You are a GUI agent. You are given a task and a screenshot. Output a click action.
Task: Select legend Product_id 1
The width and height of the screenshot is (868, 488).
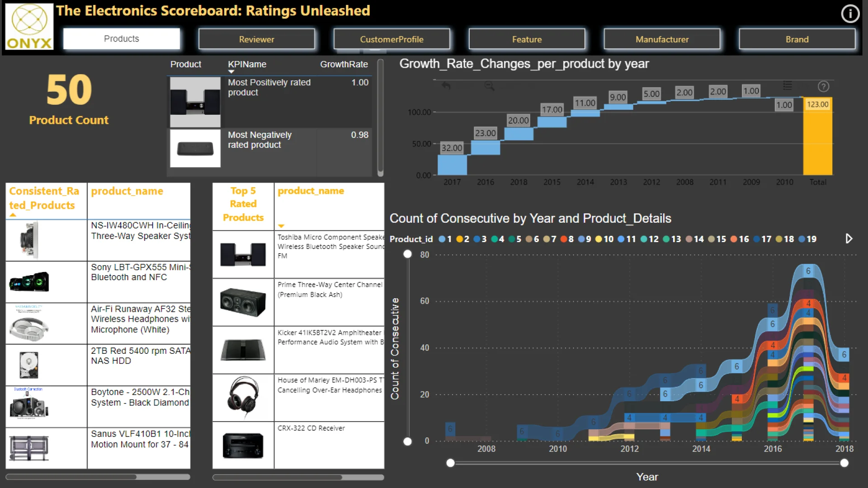click(445, 239)
